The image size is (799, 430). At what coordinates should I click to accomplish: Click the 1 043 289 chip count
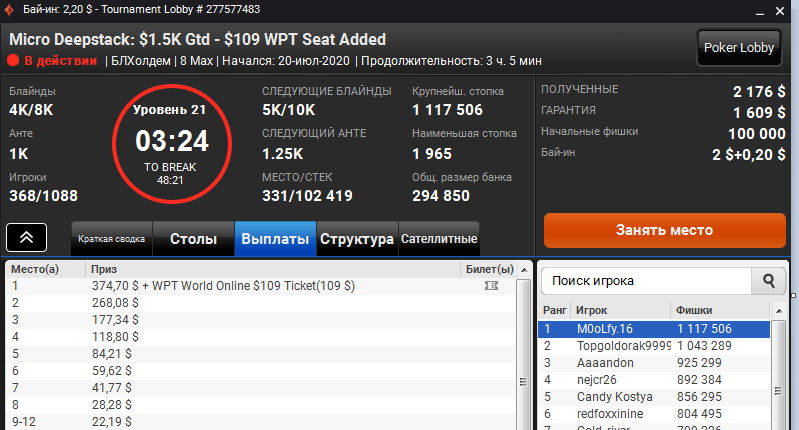point(704,346)
